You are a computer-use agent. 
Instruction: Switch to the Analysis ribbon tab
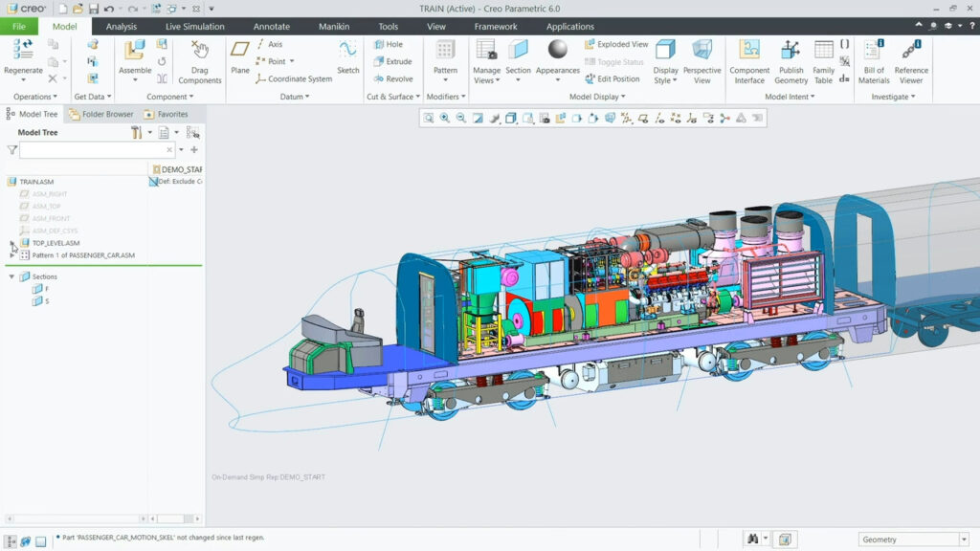point(122,27)
